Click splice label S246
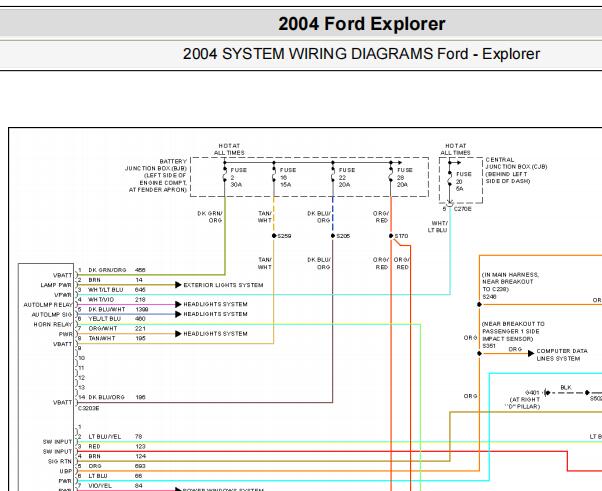The image size is (602, 491). click(489, 296)
